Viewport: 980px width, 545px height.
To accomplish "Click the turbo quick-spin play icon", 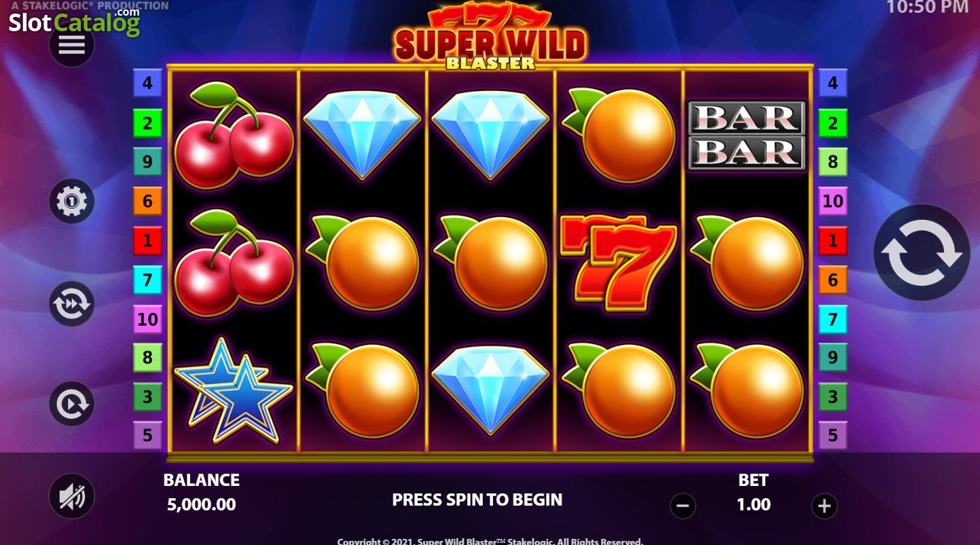I will tap(72, 404).
